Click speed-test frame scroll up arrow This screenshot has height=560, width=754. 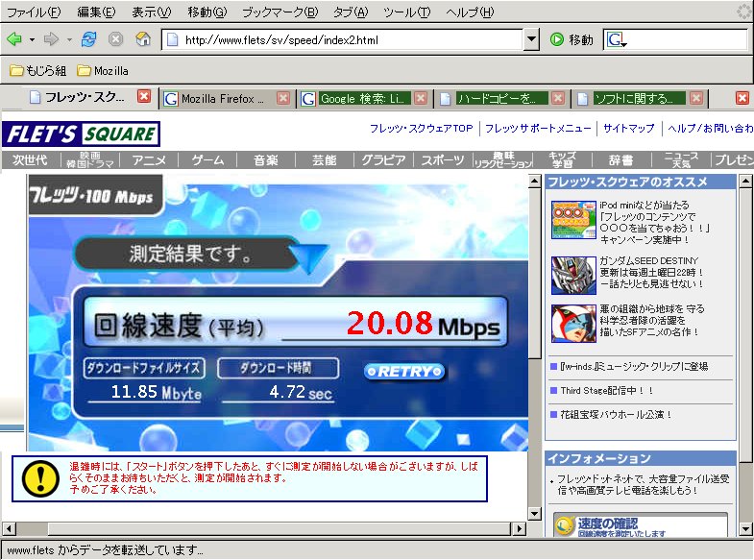click(534, 182)
